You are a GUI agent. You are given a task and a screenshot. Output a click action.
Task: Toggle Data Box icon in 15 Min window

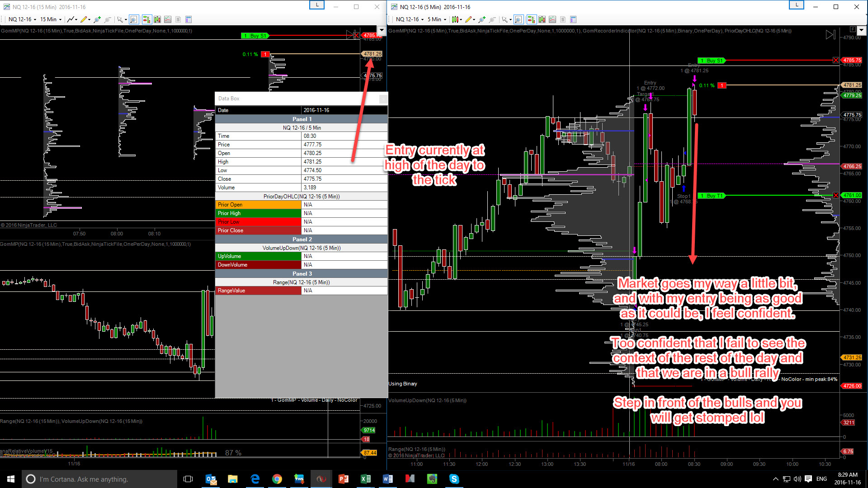click(x=134, y=19)
